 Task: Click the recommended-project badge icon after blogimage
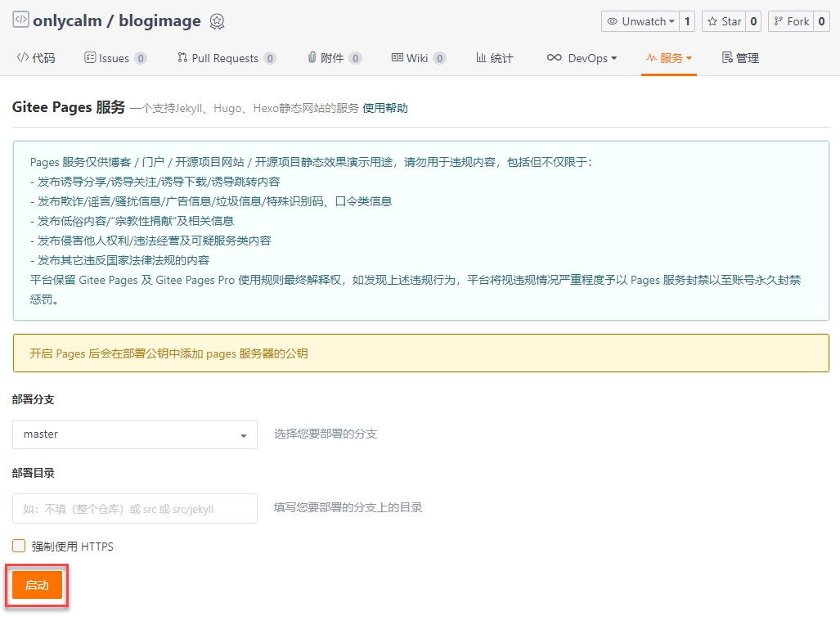point(217,21)
